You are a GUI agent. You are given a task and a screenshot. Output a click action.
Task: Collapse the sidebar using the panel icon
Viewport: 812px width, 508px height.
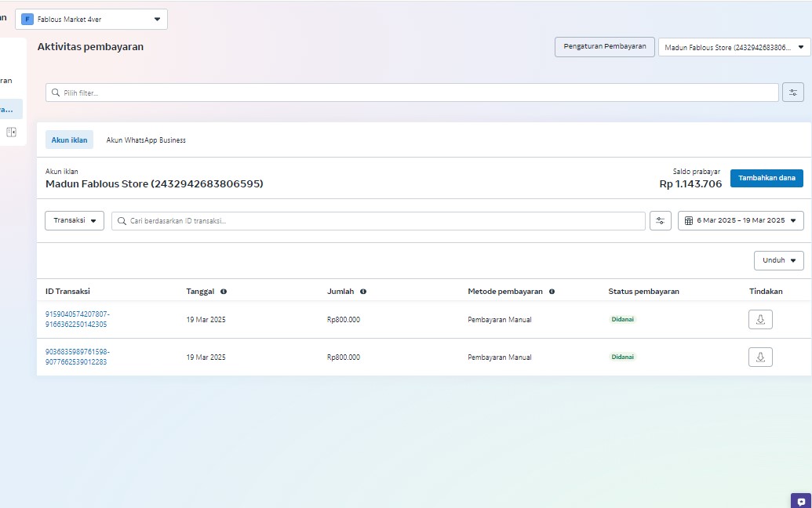point(11,132)
